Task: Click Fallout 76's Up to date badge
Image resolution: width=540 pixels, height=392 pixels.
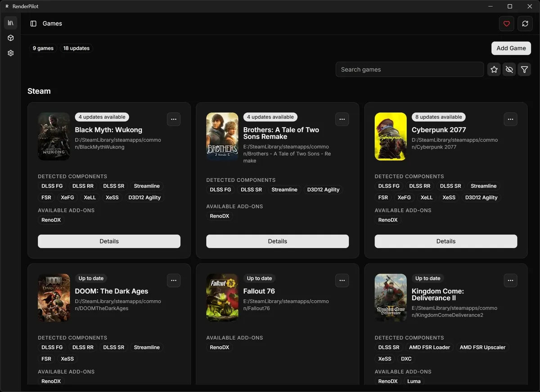Action: tap(260, 278)
